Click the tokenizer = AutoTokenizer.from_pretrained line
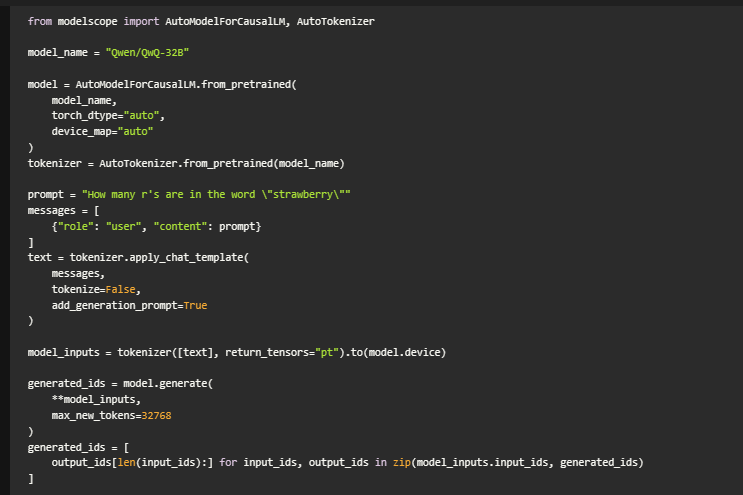This screenshot has height=495, width=743. pos(186,163)
